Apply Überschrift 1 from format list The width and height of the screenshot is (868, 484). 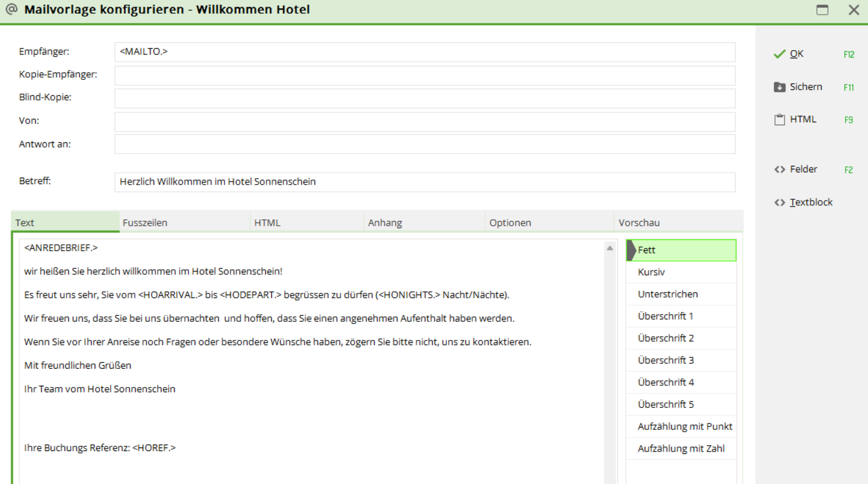[x=665, y=316]
